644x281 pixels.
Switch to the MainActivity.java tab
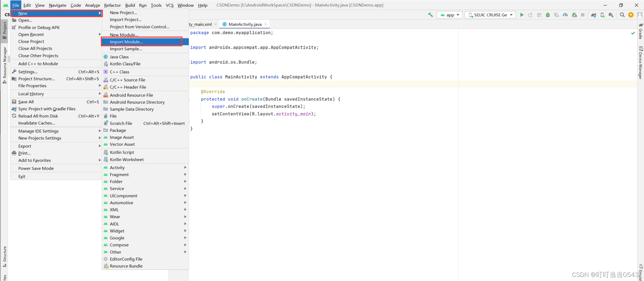[x=245, y=24]
